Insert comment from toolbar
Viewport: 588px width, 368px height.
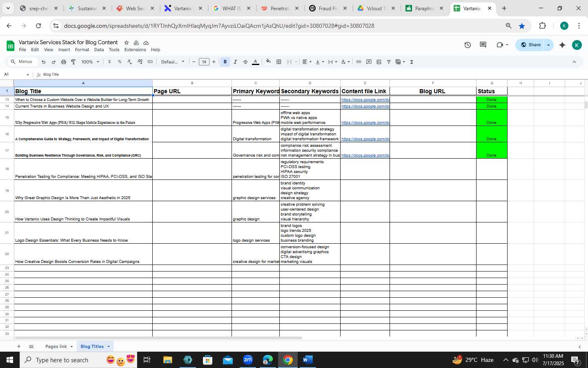click(369, 62)
